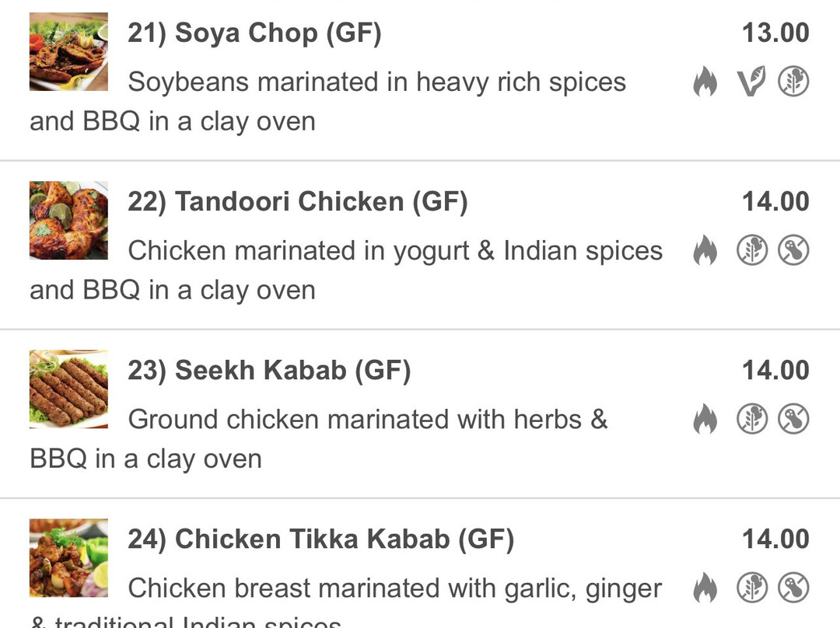Tap the gluten-free icon on the Seekh Kabab row

pyautogui.click(x=752, y=419)
